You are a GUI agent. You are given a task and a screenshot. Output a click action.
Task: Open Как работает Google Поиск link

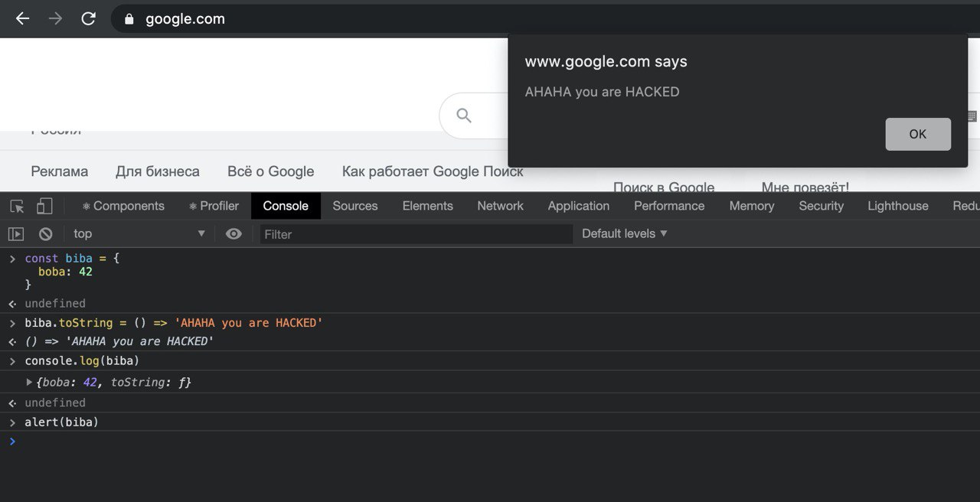[x=433, y=171]
